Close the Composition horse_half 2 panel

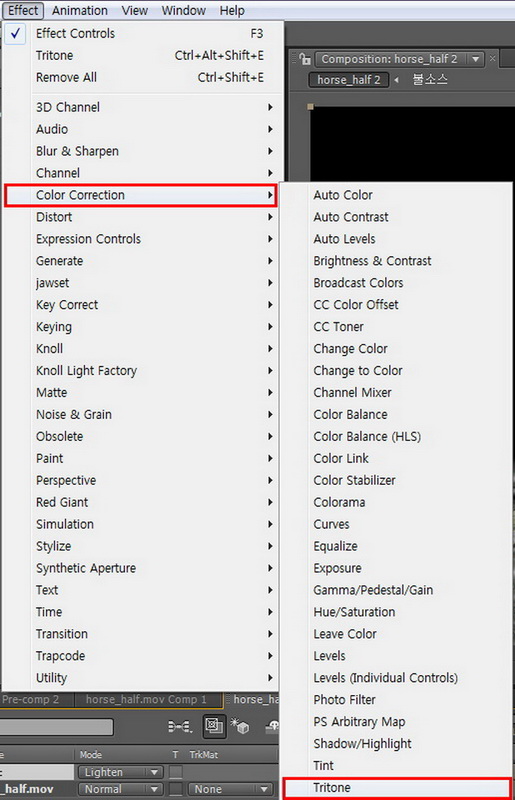point(493,59)
